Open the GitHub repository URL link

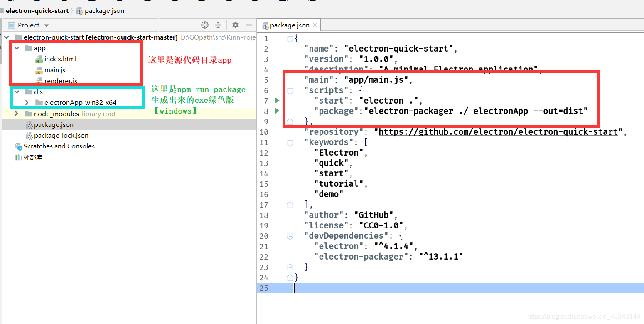498,132
